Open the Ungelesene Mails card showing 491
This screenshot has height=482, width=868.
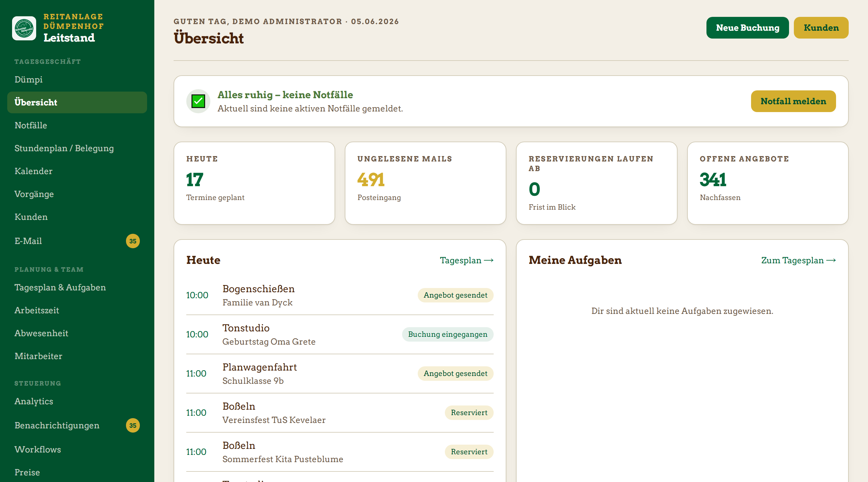click(x=425, y=183)
